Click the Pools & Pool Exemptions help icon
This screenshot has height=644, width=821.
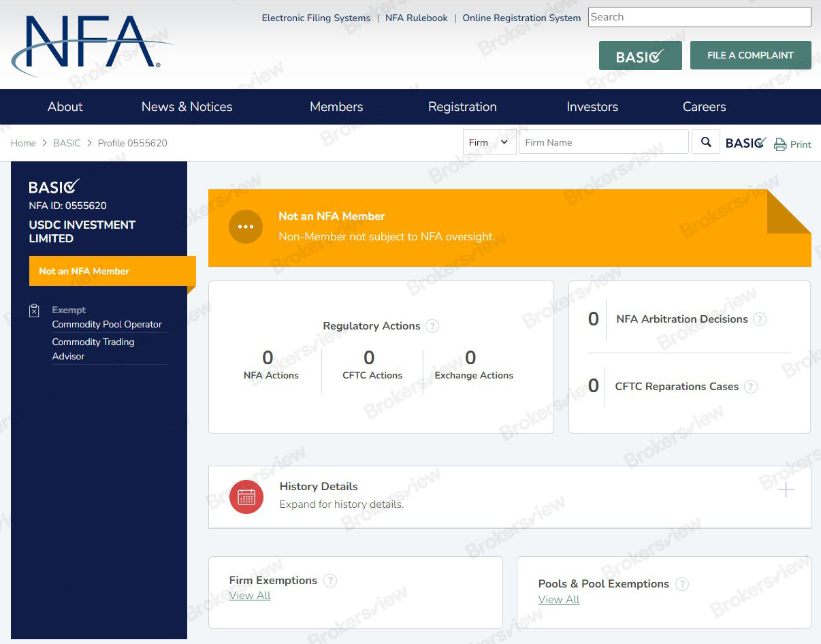click(683, 584)
